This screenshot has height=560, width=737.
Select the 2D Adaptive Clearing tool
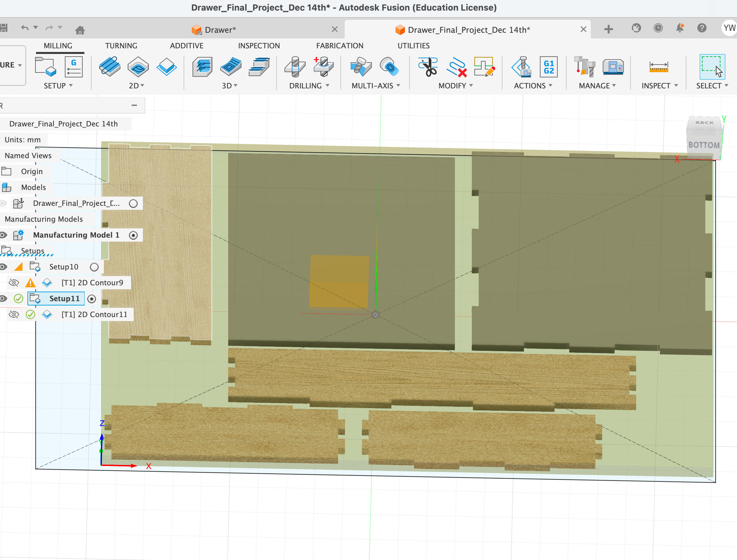click(x=109, y=67)
